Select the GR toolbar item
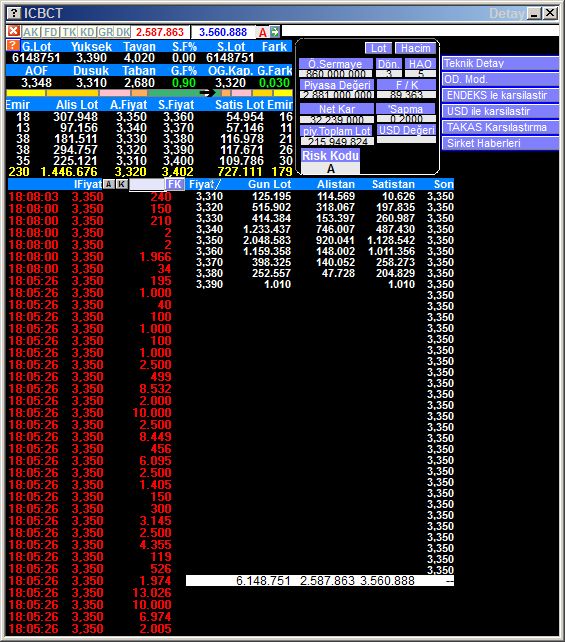565x642 pixels. 106,32
